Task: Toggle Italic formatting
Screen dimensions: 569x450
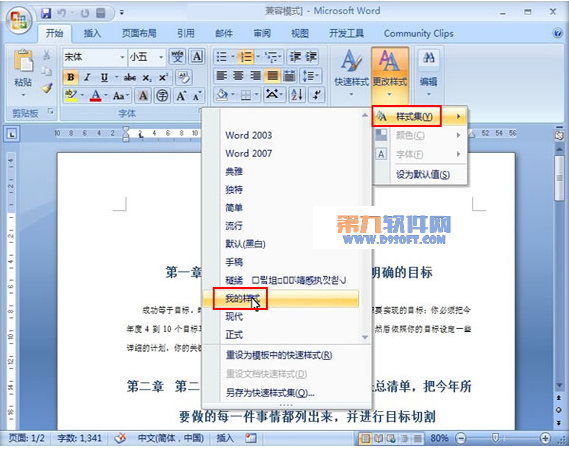Action: click(87, 77)
